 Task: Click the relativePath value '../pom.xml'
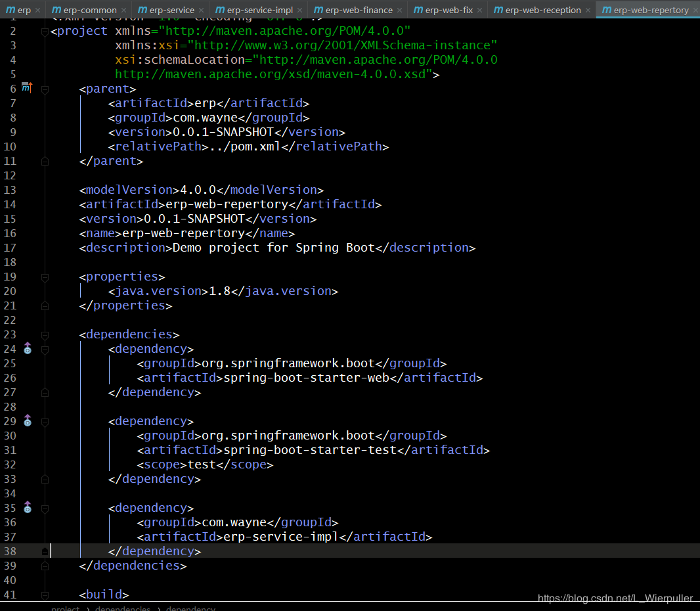245,147
